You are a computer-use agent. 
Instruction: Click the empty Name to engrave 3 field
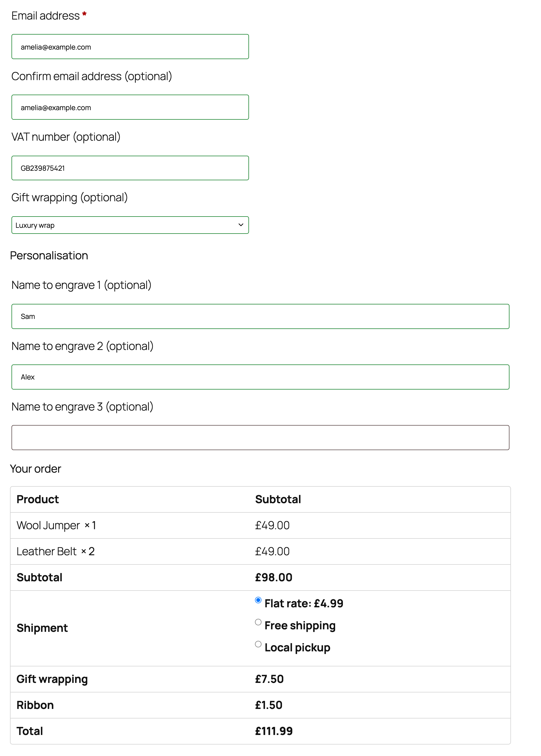pyautogui.click(x=260, y=437)
